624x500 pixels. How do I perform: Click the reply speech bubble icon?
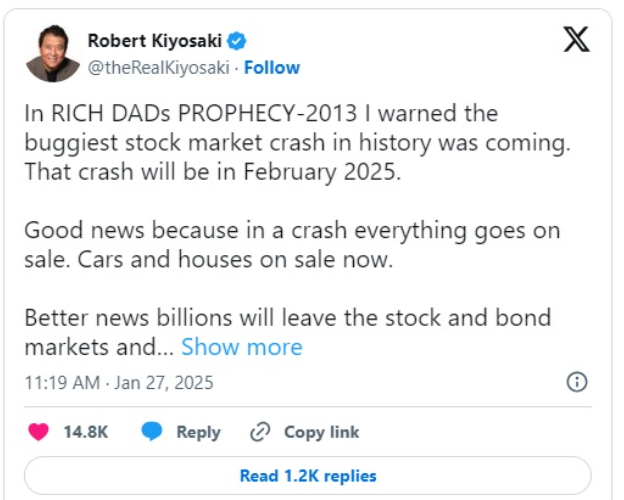coord(152,432)
